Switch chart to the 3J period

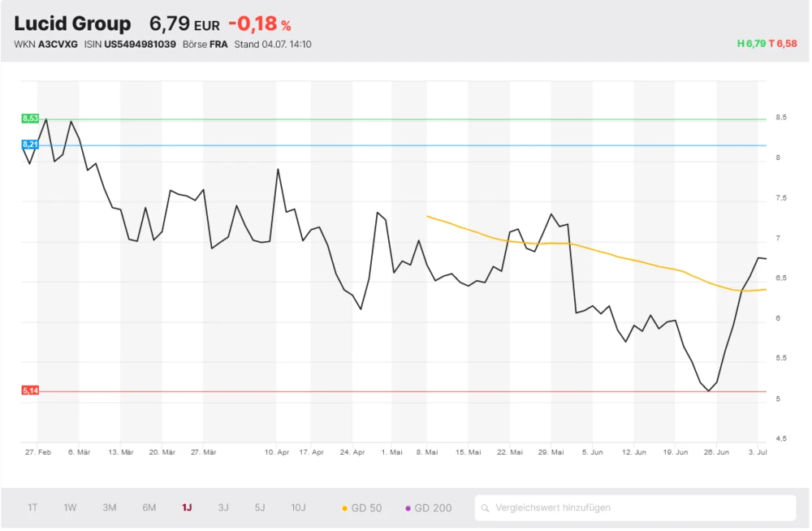(x=223, y=508)
